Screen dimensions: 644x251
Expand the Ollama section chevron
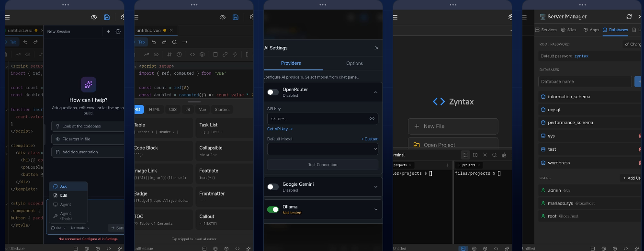375,209
